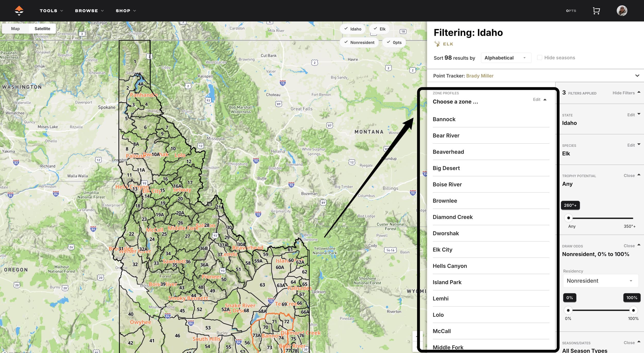This screenshot has height=353, width=644.
Task: Select the Satellite view tab
Action: point(42,29)
